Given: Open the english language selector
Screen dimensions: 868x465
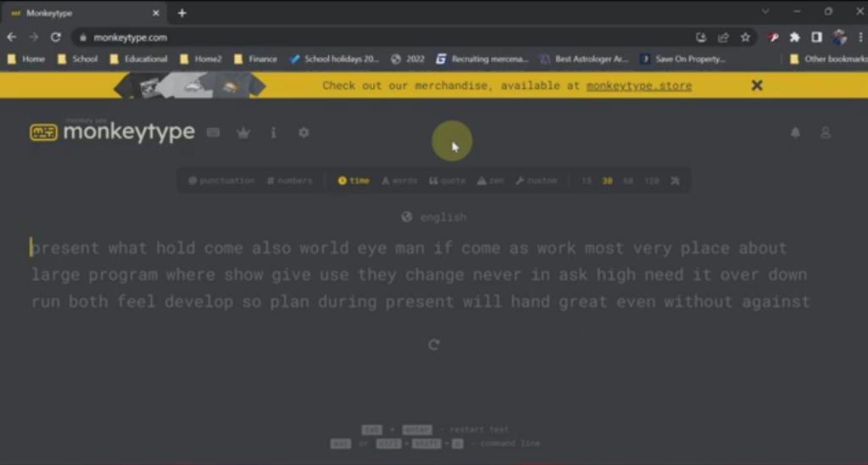Looking at the screenshot, I should coord(434,217).
